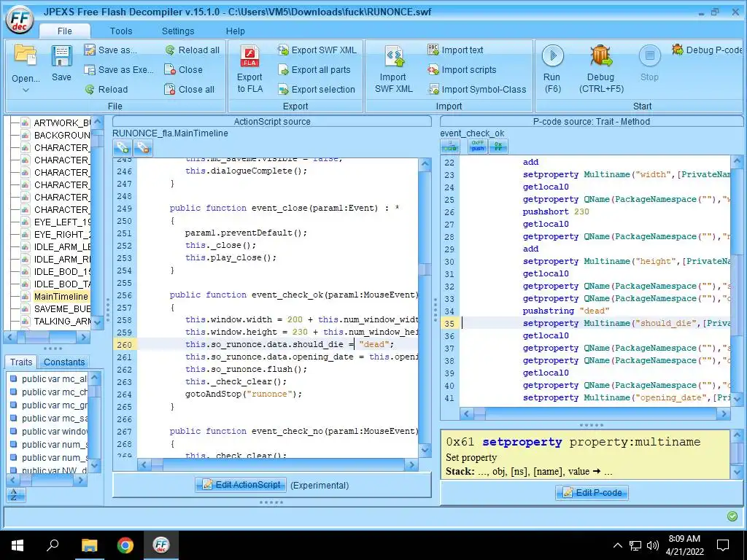Switch to the Constants tab
Viewport: 747px width, 560px height.
[64, 362]
